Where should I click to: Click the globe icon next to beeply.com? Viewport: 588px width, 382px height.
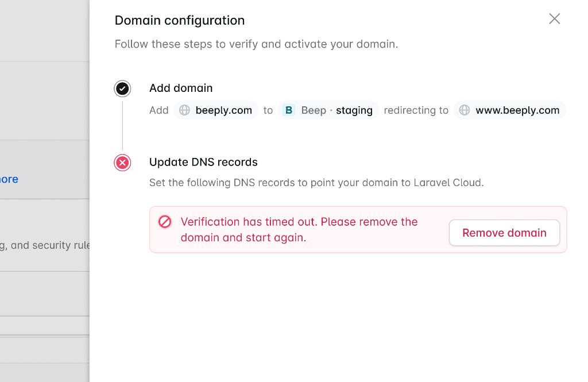click(184, 110)
